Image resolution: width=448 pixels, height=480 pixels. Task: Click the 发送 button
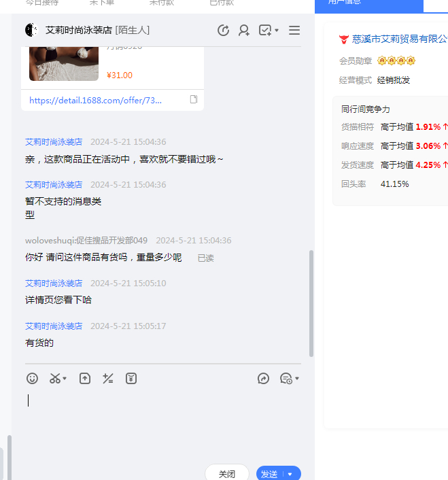click(269, 474)
